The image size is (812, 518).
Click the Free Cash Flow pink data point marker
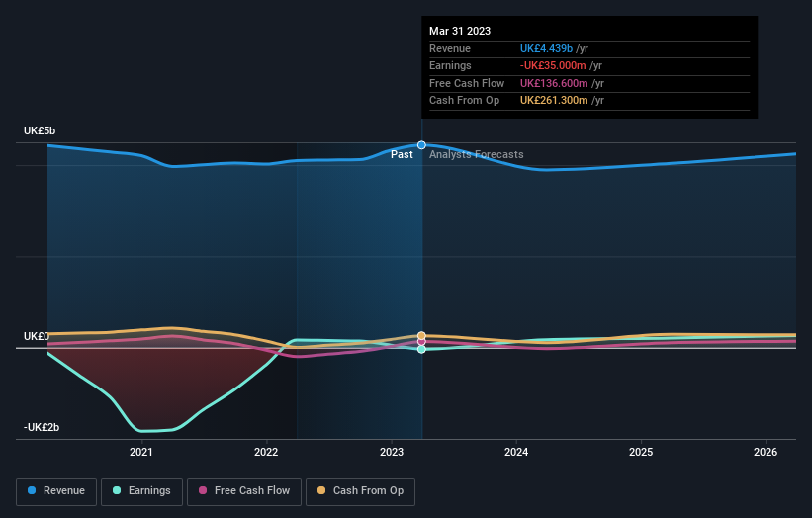[421, 341]
